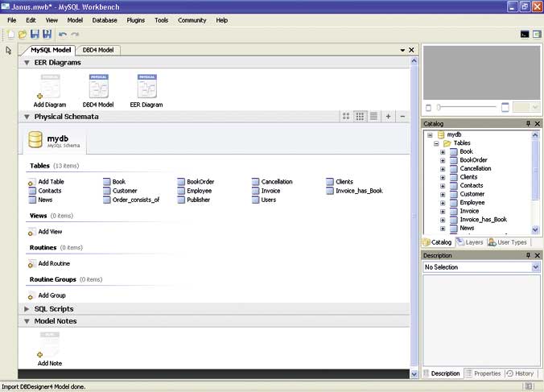Select Order_consists_of table in schema

(131, 200)
